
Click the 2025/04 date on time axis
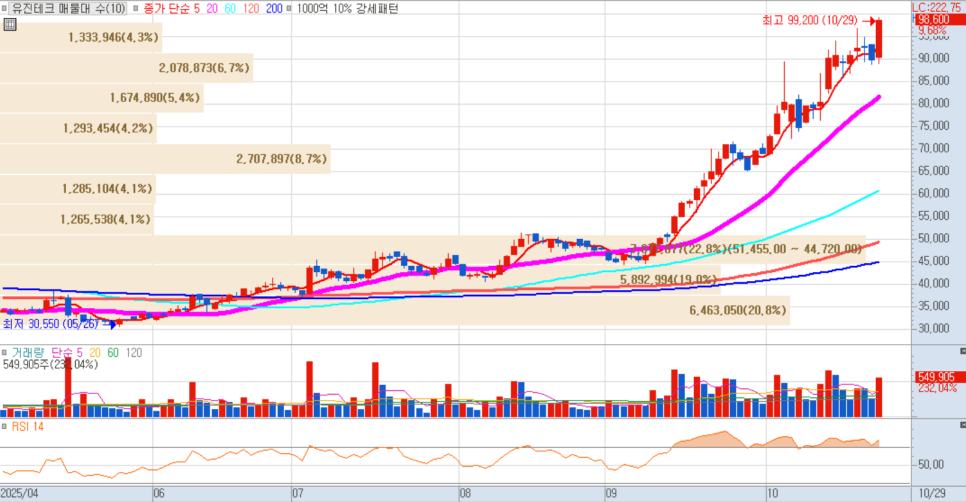[x=19, y=493]
